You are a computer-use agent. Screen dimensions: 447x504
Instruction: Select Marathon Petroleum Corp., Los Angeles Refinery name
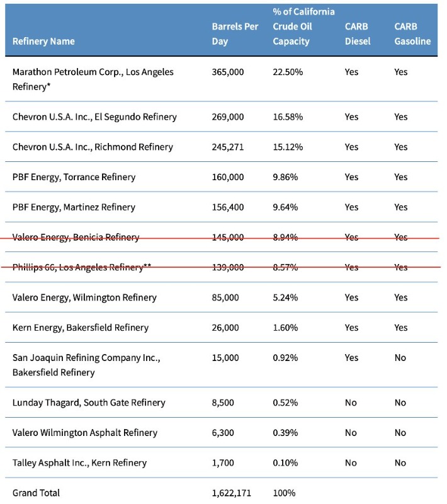tap(93, 79)
